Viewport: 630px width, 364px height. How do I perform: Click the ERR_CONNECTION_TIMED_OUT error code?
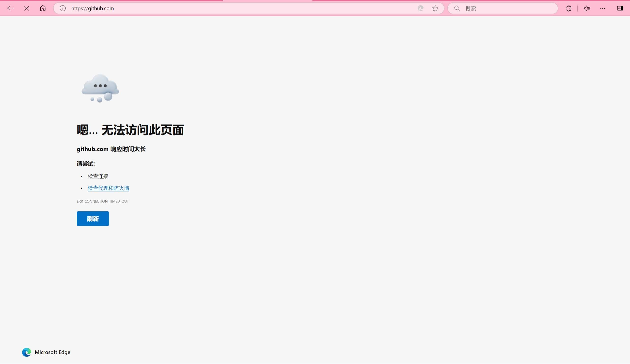[103, 201]
